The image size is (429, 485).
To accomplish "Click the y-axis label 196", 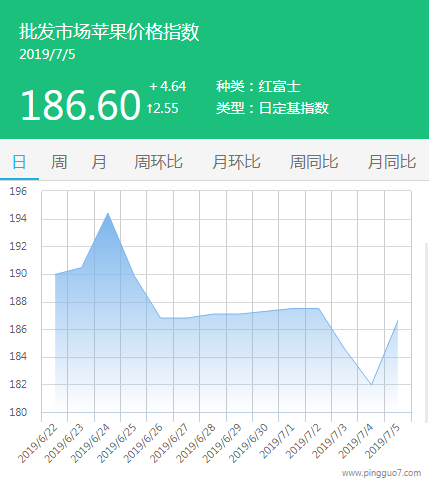I will [18, 191].
